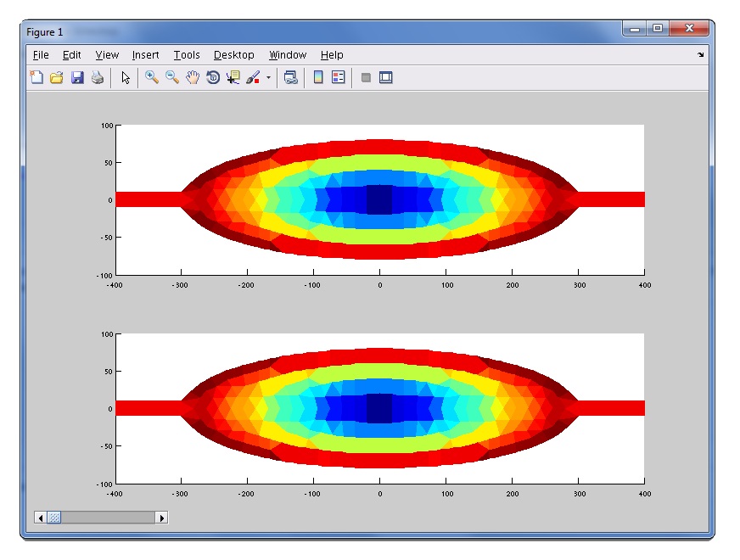Viewport: 740px width, 560px height.
Task: Click the horizontal scrollbar right arrow
Action: (162, 518)
